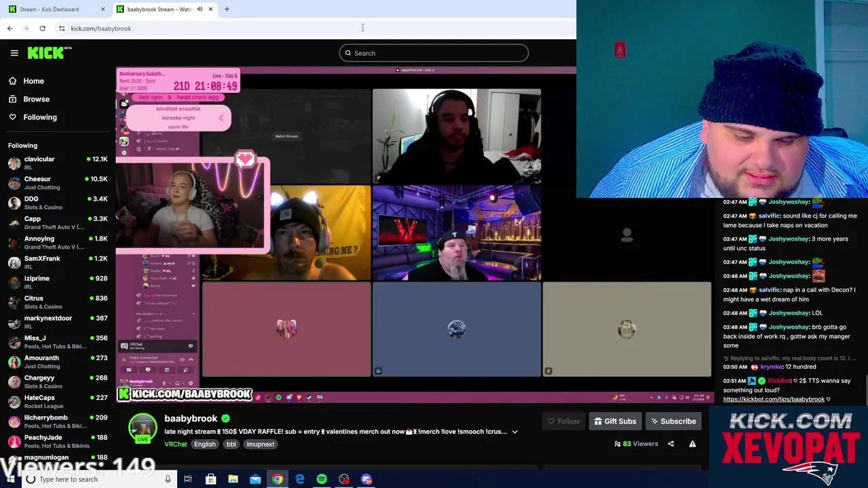Share the stream with the share icon
Screen dimensions: 868x488
click(671, 444)
